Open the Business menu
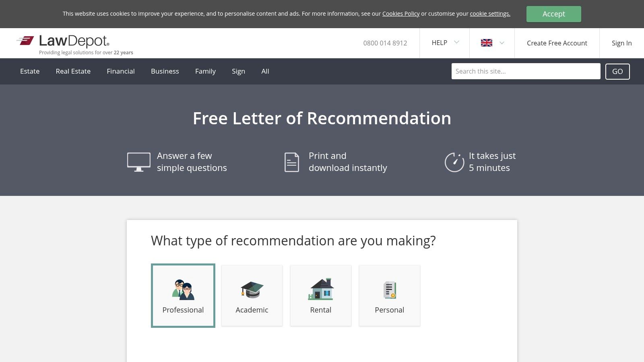644x362 pixels. [x=165, y=71]
